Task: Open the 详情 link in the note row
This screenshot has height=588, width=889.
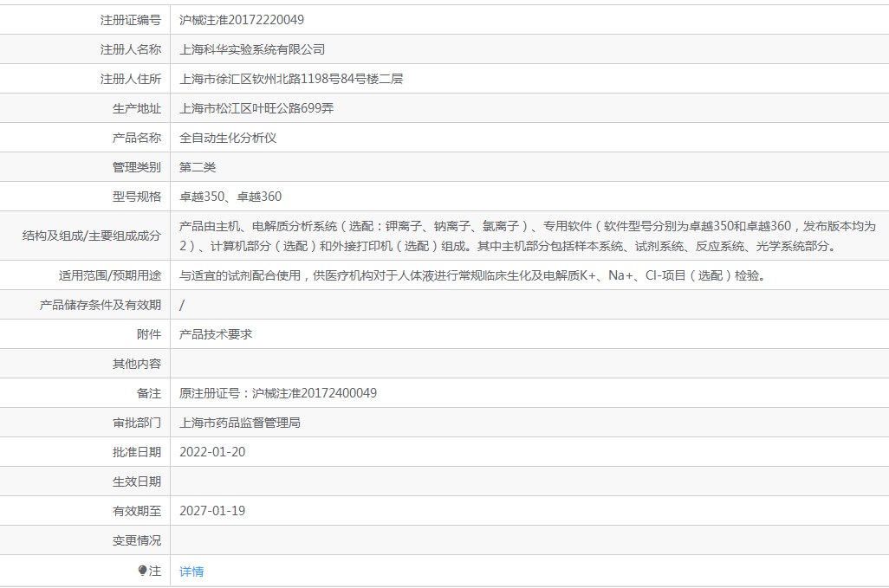Action: 191,572
